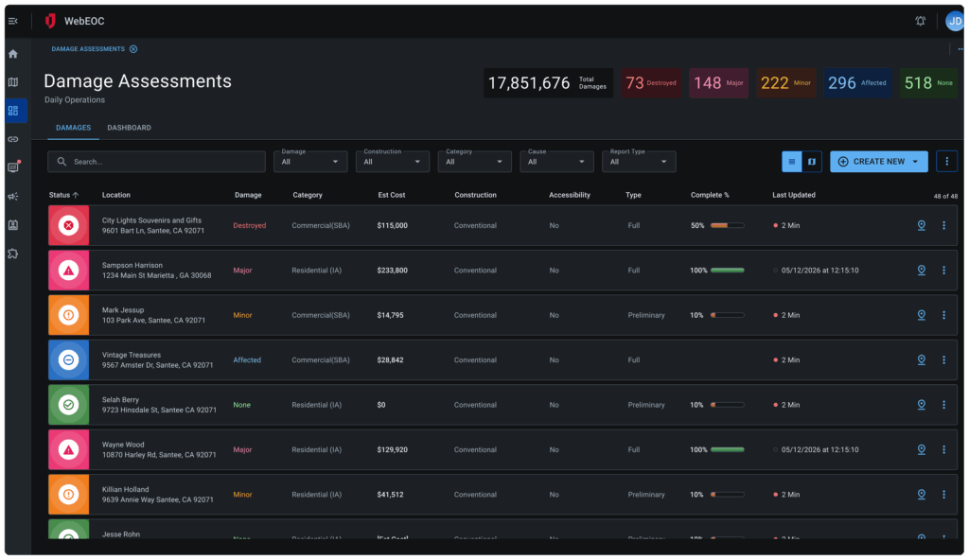Open the Home icon in sidebar

[x=13, y=54]
